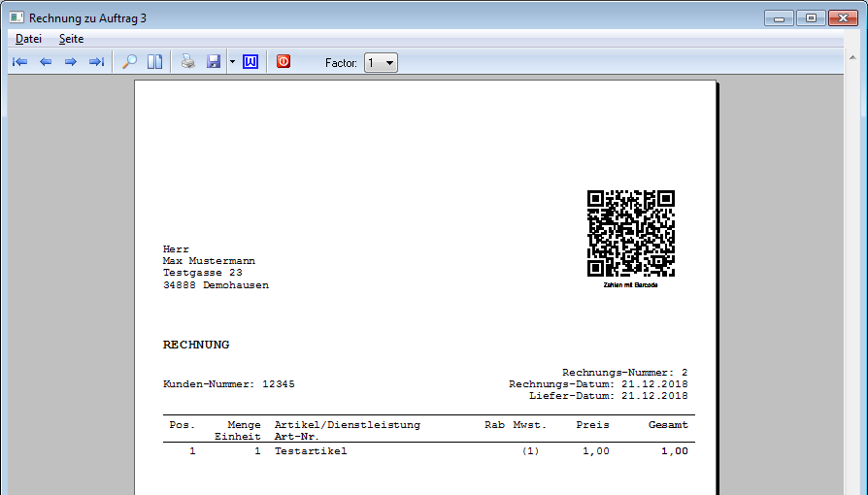Screen dimensions: 868x495
Task: Toggle the two-page view icon
Action: click(x=154, y=62)
